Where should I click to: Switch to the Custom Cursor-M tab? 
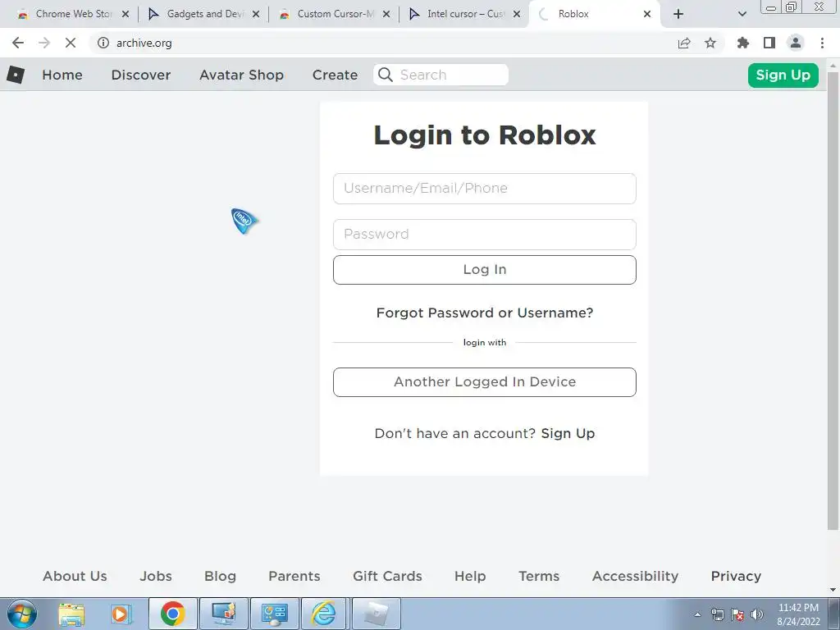(x=335, y=14)
